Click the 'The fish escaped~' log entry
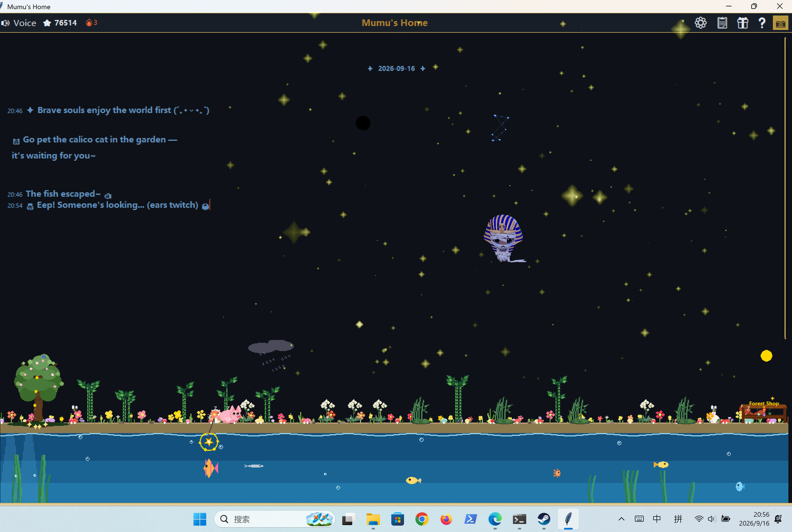 [x=63, y=194]
